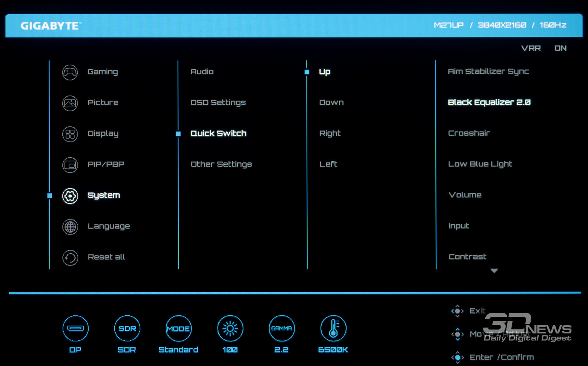The width and height of the screenshot is (588, 366).
Task: Select the Quick Switch menu entry
Action: click(218, 133)
